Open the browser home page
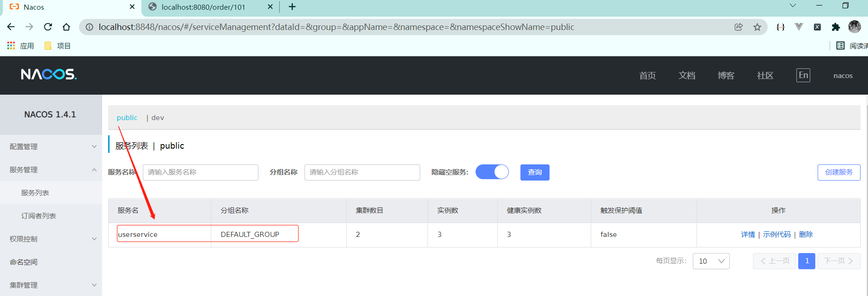Screen dimensions: 868x296 point(66,27)
